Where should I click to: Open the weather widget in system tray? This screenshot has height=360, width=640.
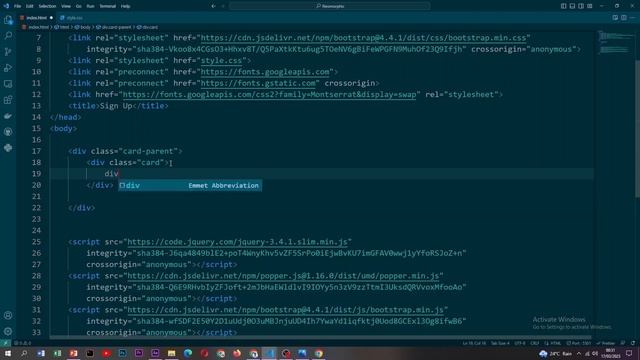coord(556,353)
